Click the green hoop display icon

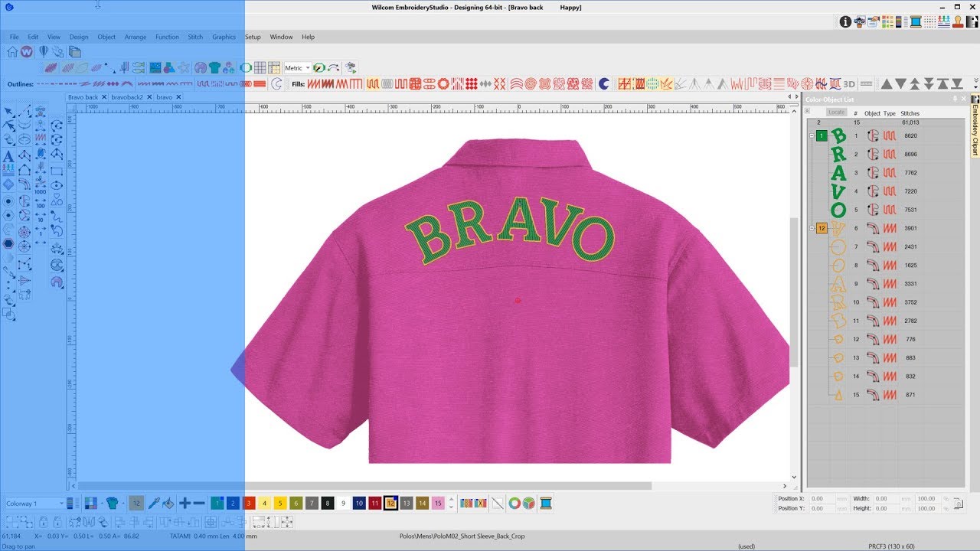click(x=246, y=68)
